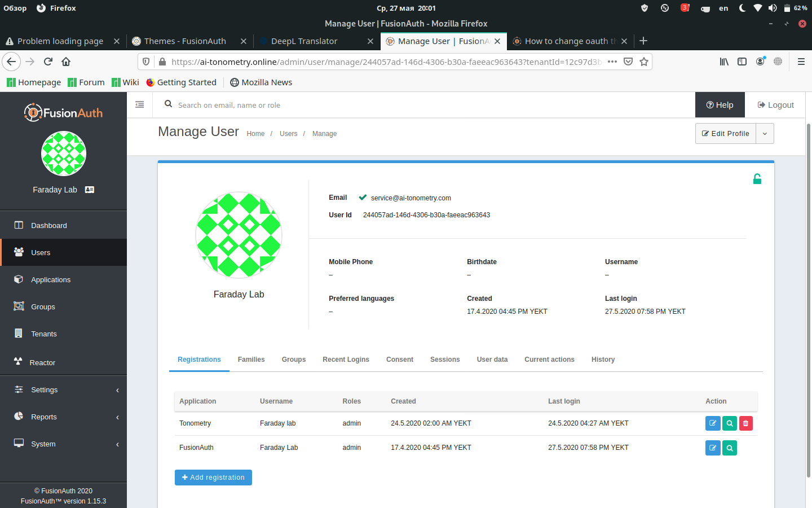Click the FusionAuth logo in the sidebar
The width and height of the screenshot is (812, 508).
[63, 113]
